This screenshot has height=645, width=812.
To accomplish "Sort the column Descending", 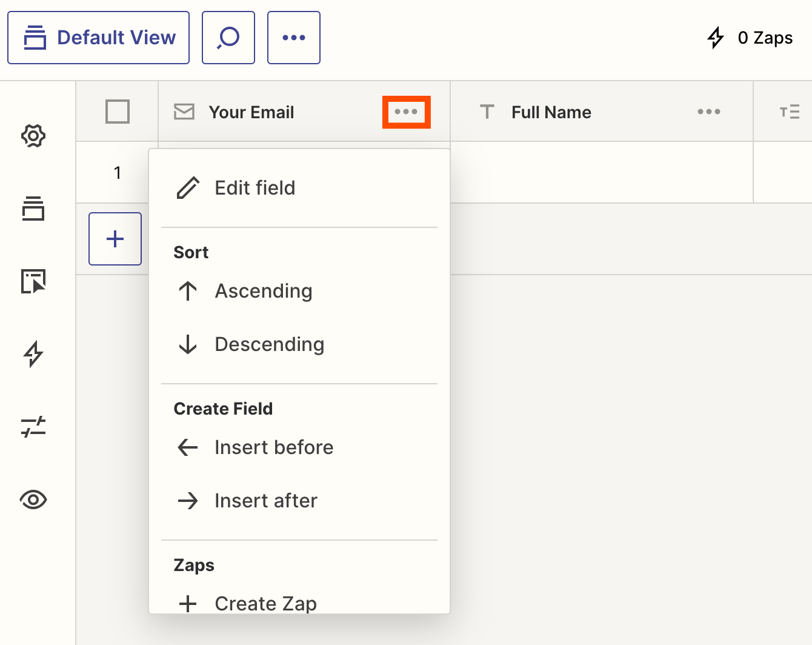I will [270, 344].
